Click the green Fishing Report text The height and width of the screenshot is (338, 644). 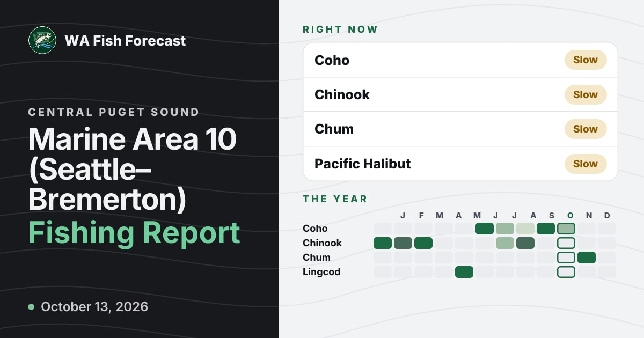(134, 232)
